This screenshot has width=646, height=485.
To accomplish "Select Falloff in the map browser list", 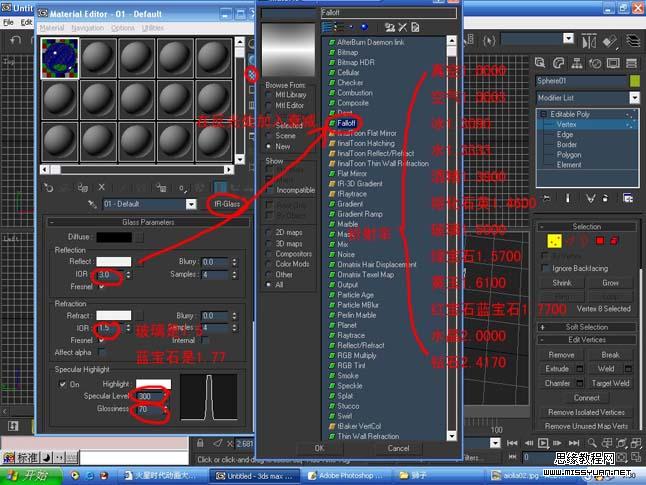I will pyautogui.click(x=346, y=123).
